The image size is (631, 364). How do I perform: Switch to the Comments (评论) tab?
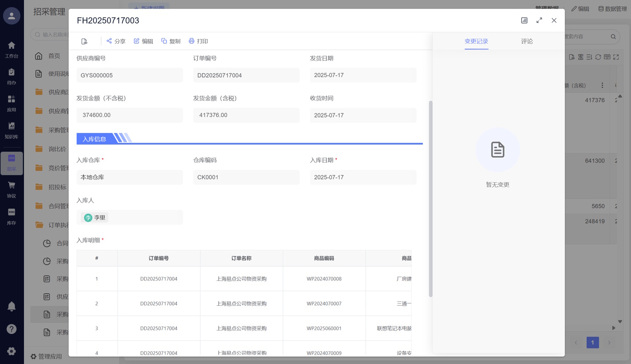click(x=527, y=41)
